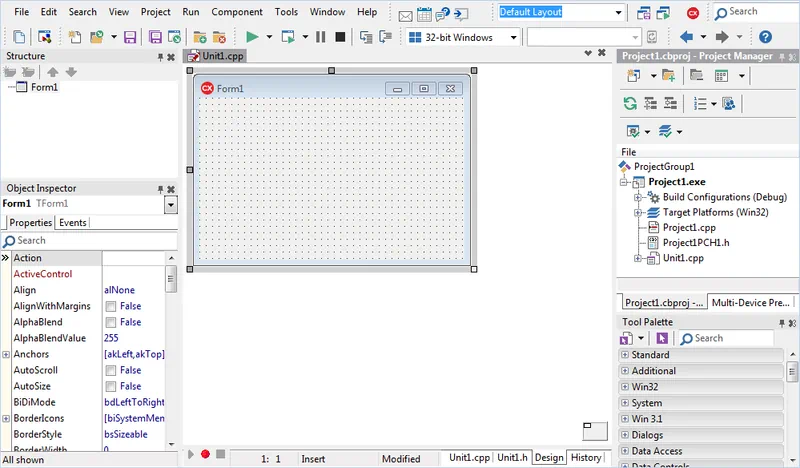This screenshot has width=800, height=468.
Task: Open the Run button dropdown arrow
Action: point(269,37)
